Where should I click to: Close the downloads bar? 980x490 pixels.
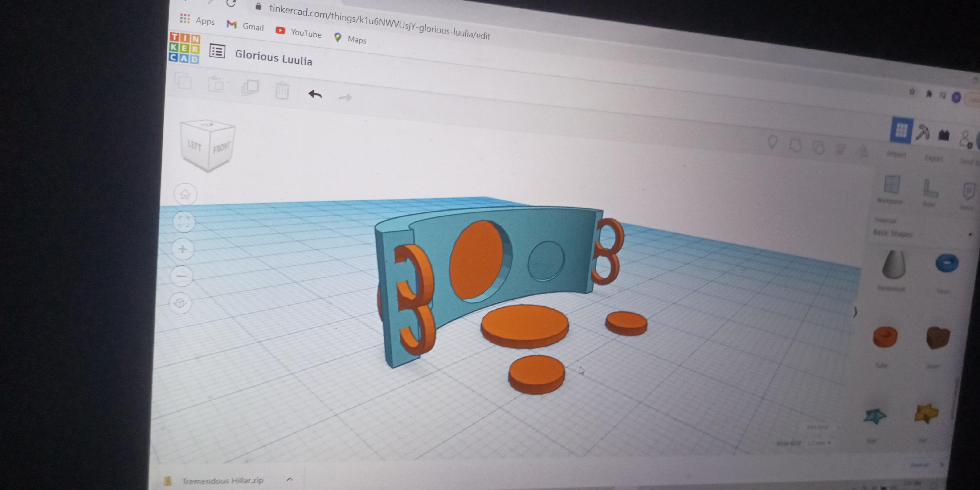(x=942, y=465)
